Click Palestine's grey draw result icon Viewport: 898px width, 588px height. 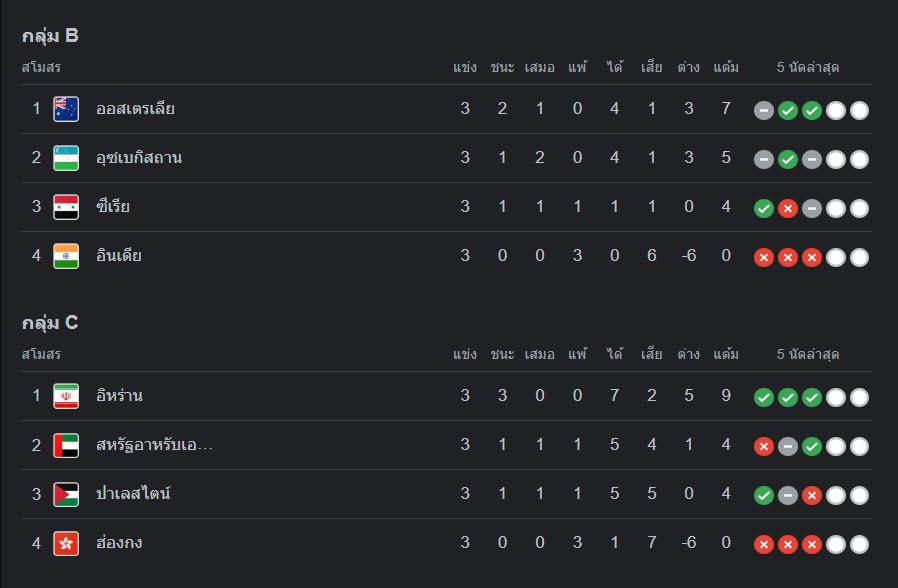point(787,495)
